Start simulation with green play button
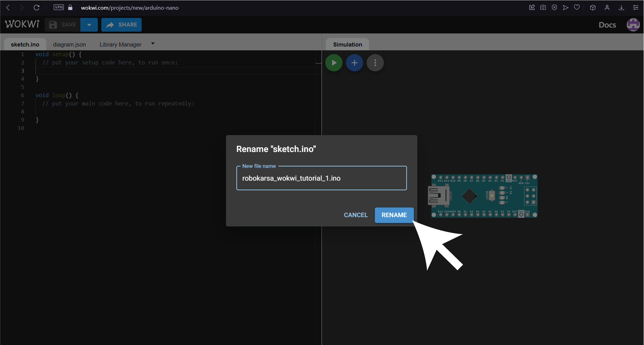Screen dimensions: 644x345 [x=334, y=63]
